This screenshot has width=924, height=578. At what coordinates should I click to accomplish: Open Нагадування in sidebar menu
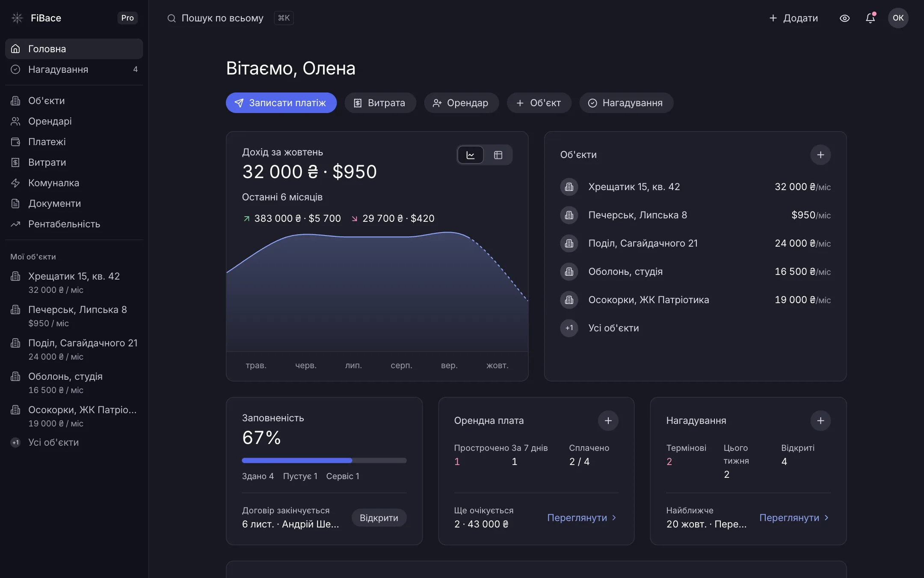74,69
